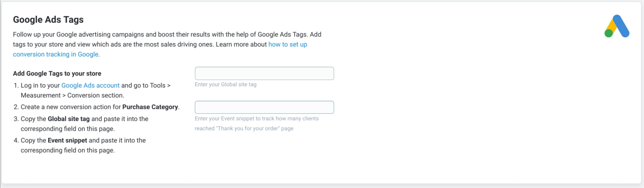This screenshot has height=188, width=644.
Task: Click the bold 'Global site tag' text
Action: click(x=69, y=119)
